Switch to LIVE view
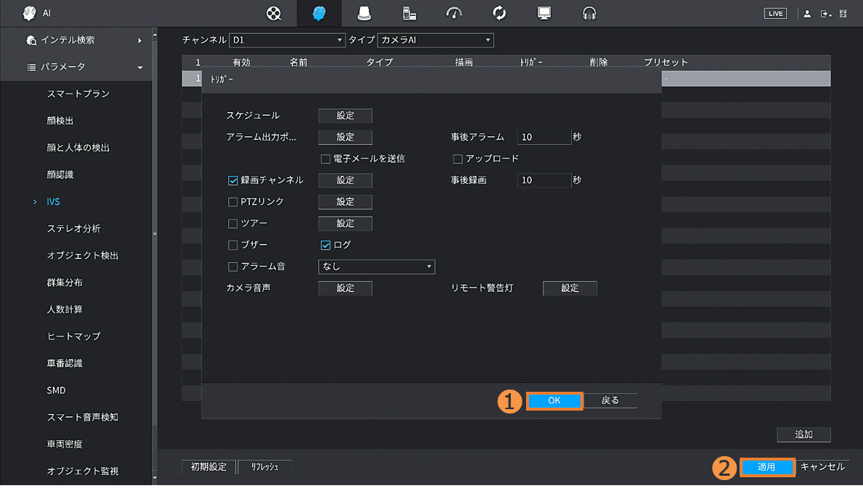 point(775,14)
